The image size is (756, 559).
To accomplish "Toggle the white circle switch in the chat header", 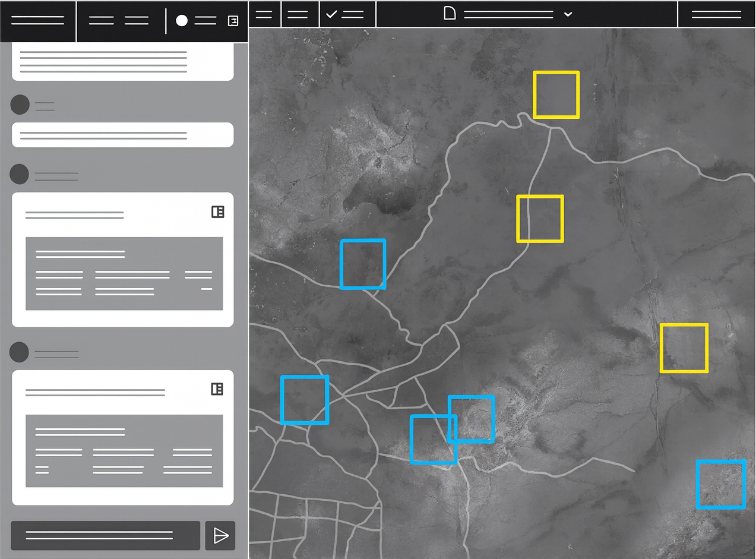I will [x=182, y=21].
